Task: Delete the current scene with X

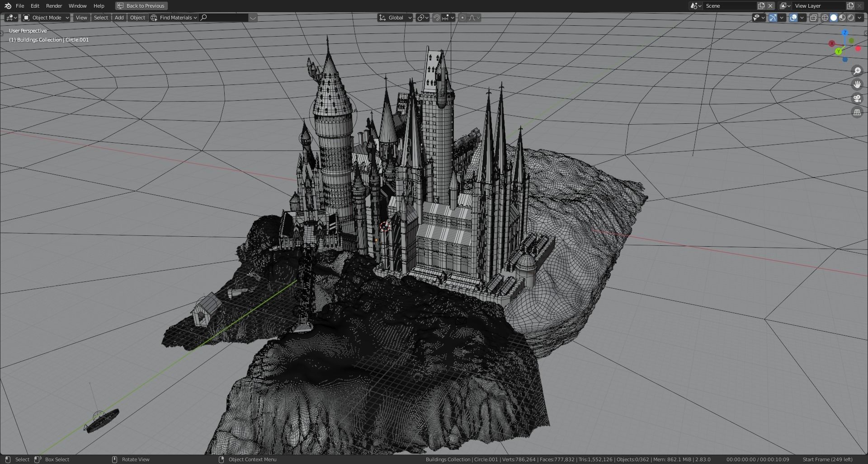Action: pyautogui.click(x=770, y=6)
